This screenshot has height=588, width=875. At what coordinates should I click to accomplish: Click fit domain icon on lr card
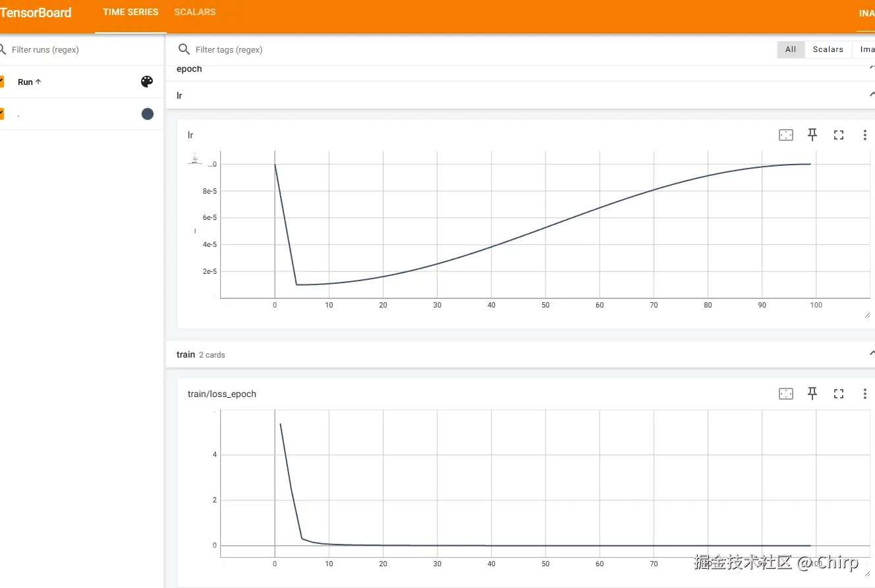click(x=786, y=135)
